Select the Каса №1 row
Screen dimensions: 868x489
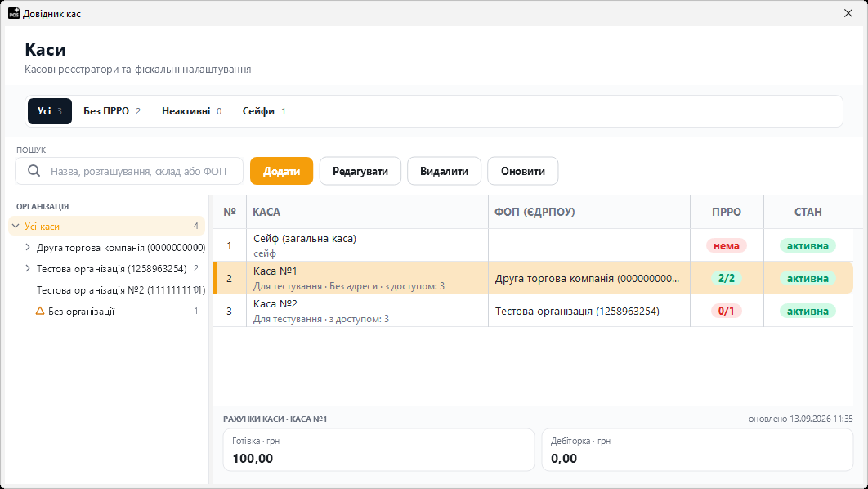533,278
